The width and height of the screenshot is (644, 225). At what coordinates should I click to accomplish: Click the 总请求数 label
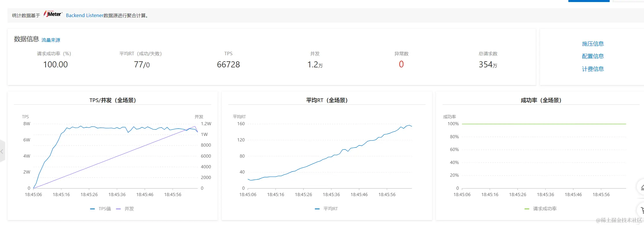[488, 54]
